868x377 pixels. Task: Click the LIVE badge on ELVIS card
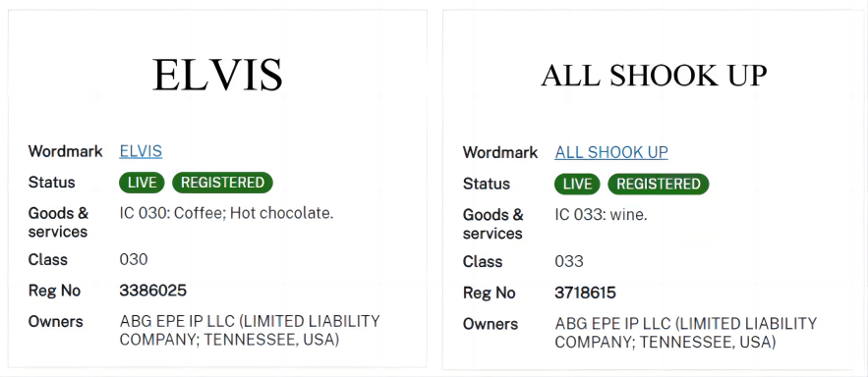click(x=142, y=183)
